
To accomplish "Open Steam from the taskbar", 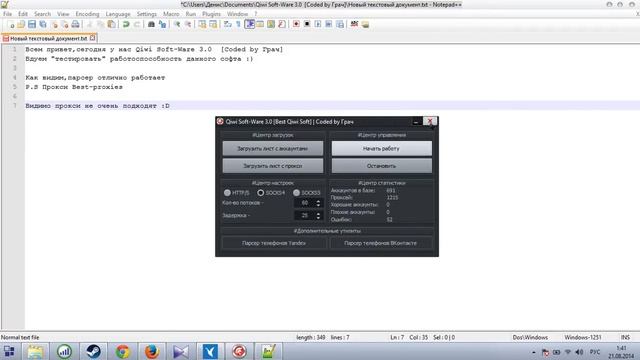I will 93,351.
